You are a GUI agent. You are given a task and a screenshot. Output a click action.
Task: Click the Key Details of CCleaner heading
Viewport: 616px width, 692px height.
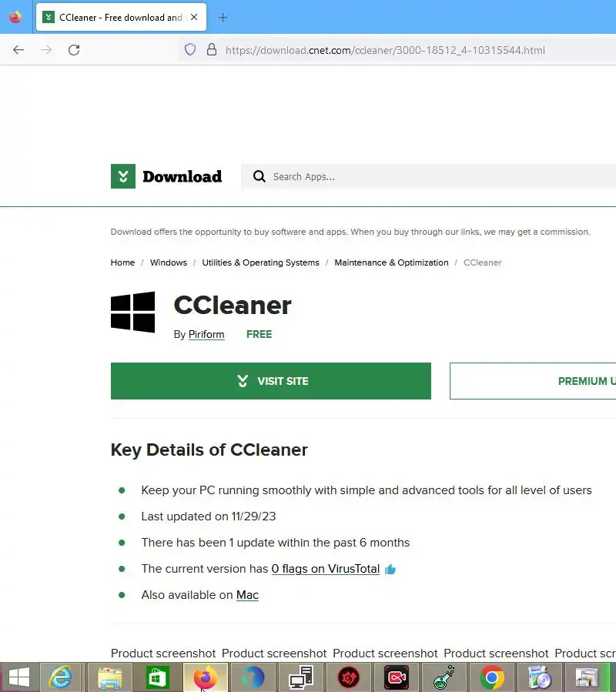tap(209, 450)
